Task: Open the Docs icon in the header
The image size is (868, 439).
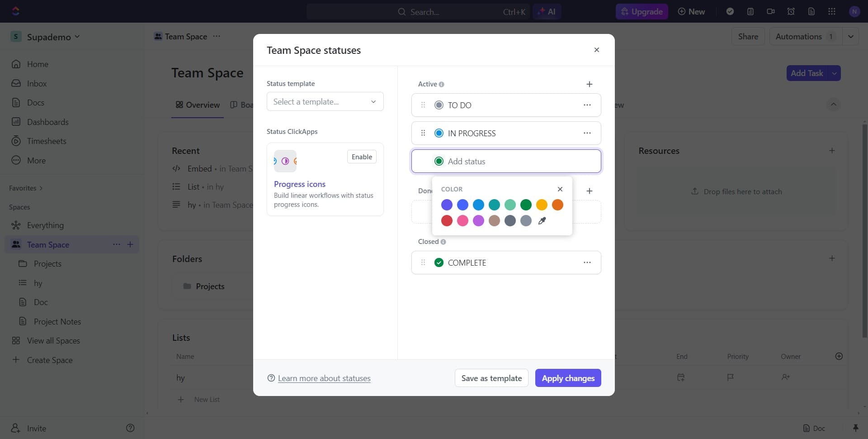Action: [x=811, y=11]
